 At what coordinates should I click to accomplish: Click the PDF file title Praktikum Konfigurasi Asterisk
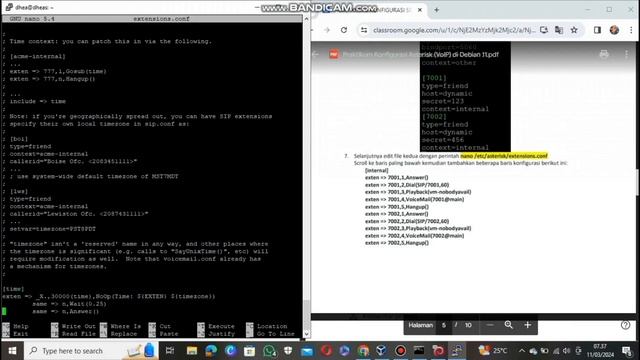point(420,54)
